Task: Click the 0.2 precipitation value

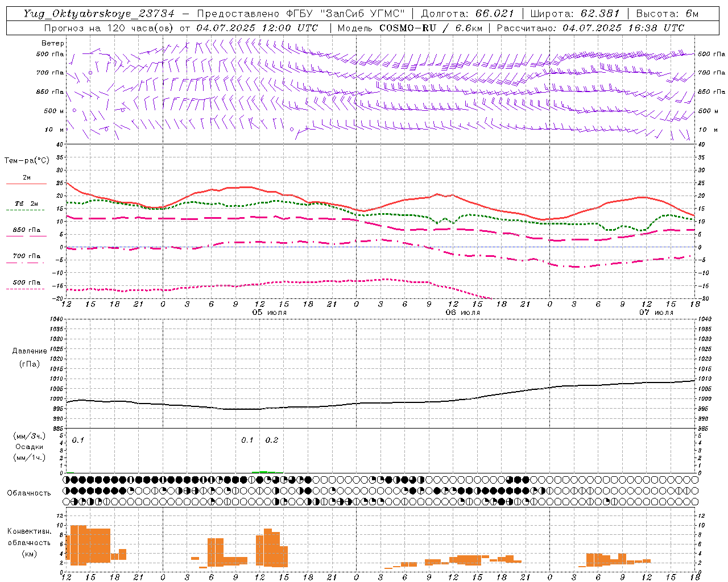Action: (x=272, y=440)
